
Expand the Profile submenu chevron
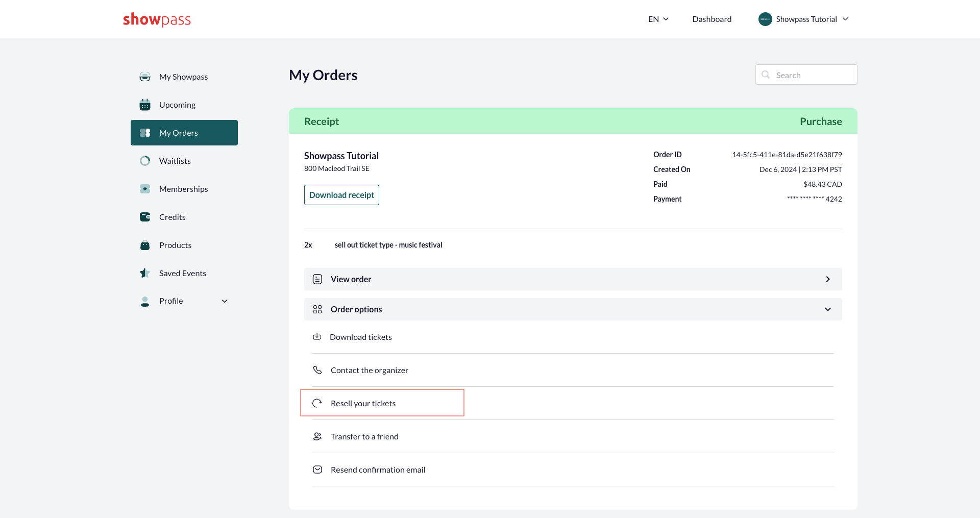tap(225, 301)
